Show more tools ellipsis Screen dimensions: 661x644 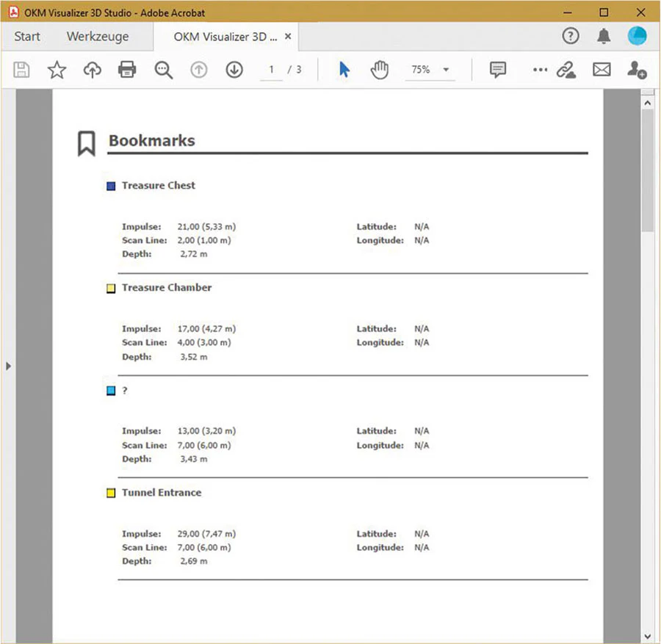tap(540, 70)
